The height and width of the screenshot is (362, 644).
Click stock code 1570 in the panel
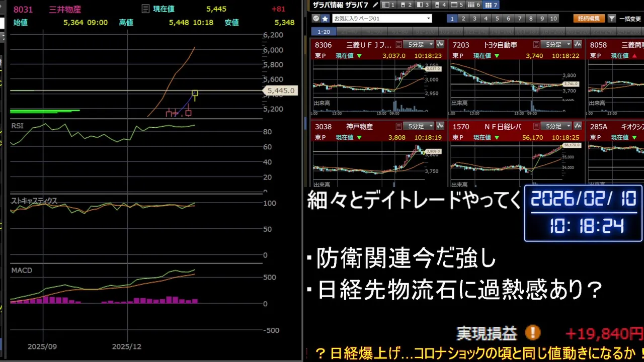(x=461, y=127)
